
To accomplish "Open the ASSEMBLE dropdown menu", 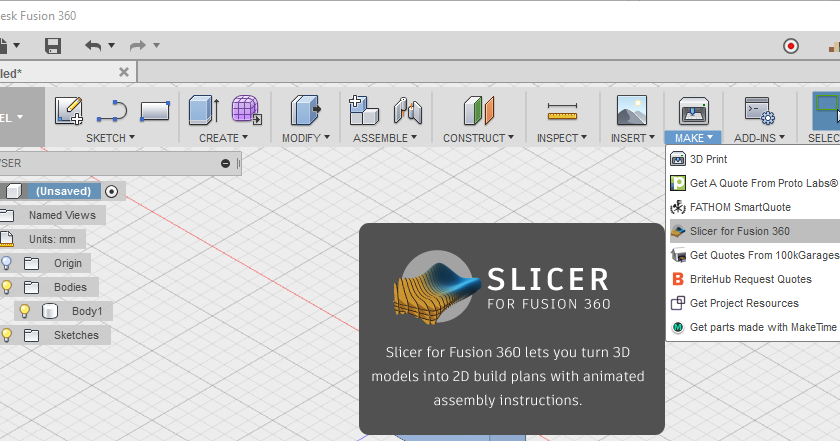I will coord(385,138).
